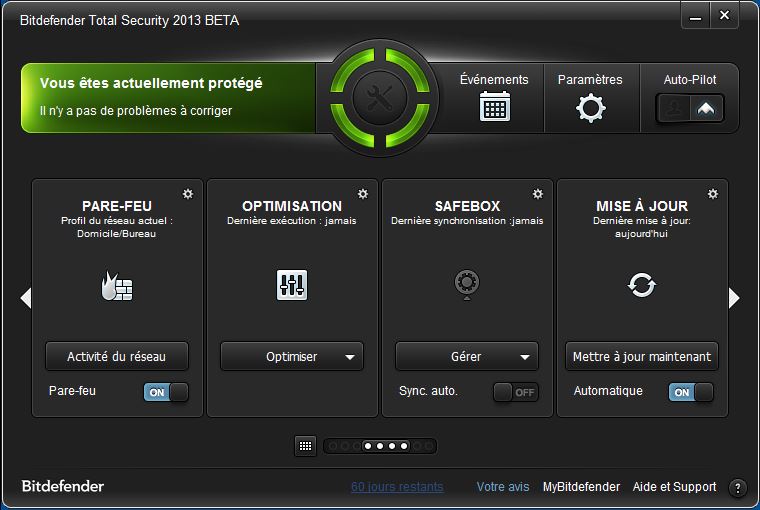Toggle the Auto-Pilot switch

(690, 108)
